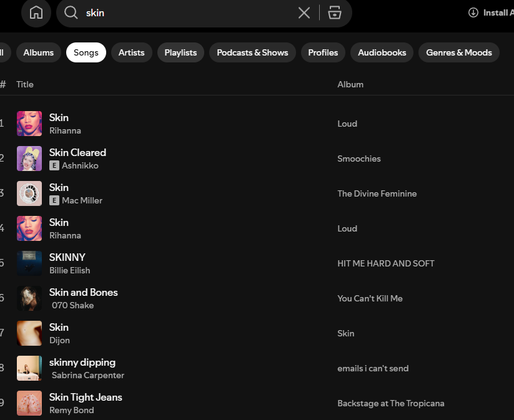This screenshot has height=420, width=514.
Task: Open artist Remy Bond
Action: [71, 410]
